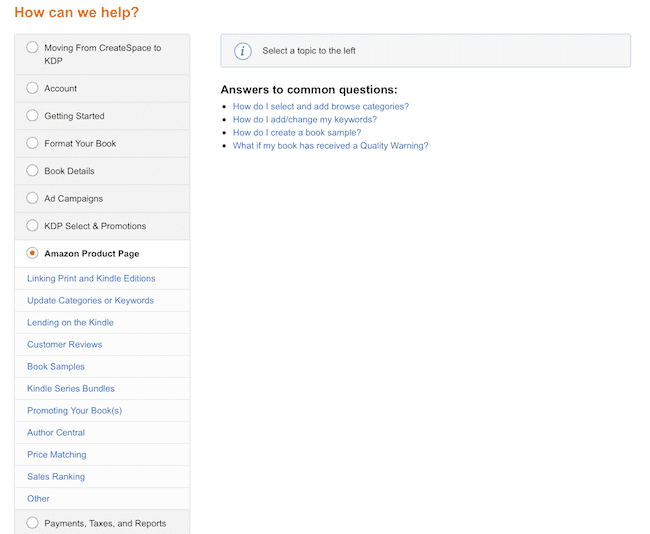This screenshot has height=534, width=650.
Task: Choose KDP Select & Promotions radio button
Action: click(x=32, y=226)
